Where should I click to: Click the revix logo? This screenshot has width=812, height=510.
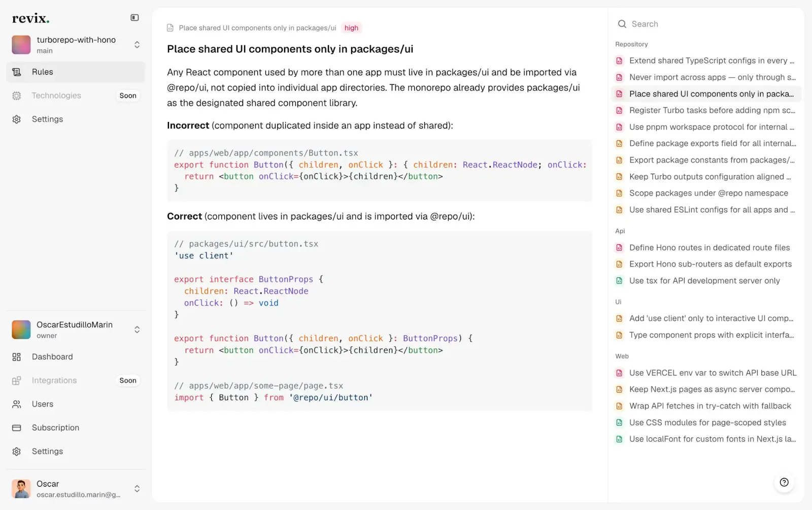[30, 18]
